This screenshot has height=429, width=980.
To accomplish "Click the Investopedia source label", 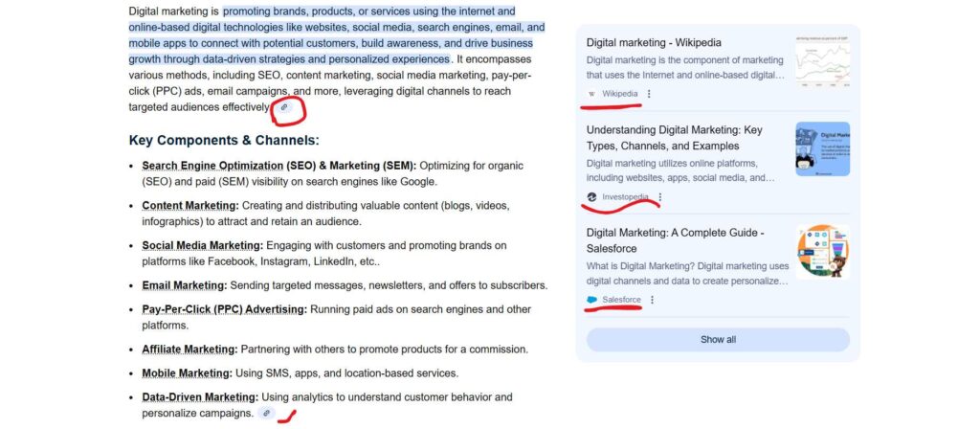I will tap(625, 197).
